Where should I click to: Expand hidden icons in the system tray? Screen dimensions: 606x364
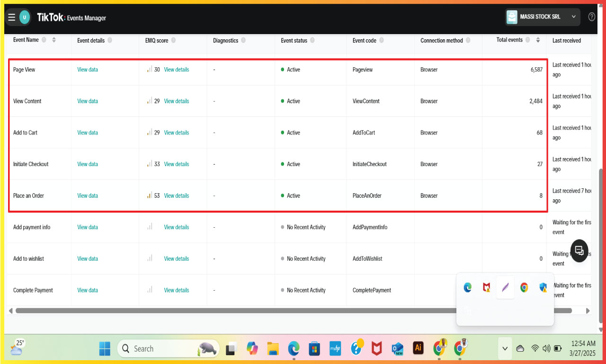(504, 348)
